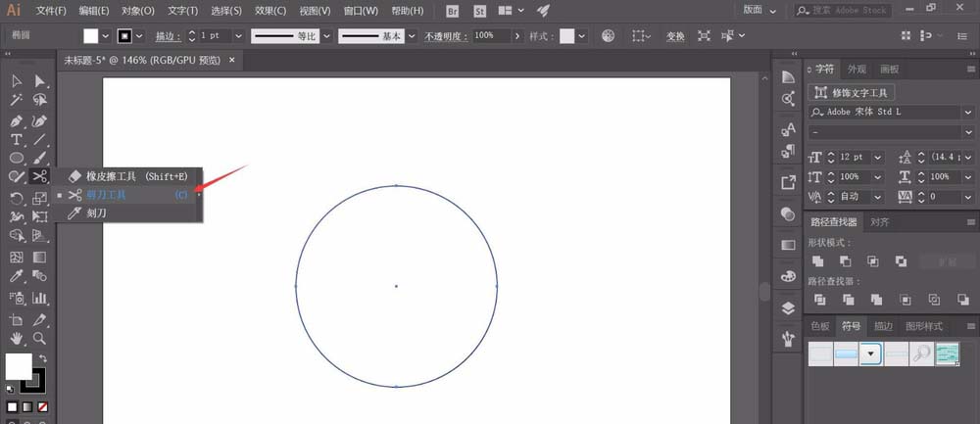This screenshot has height=424, width=980.
Task: Set paint mode to None (red slash)
Action: tap(42, 406)
